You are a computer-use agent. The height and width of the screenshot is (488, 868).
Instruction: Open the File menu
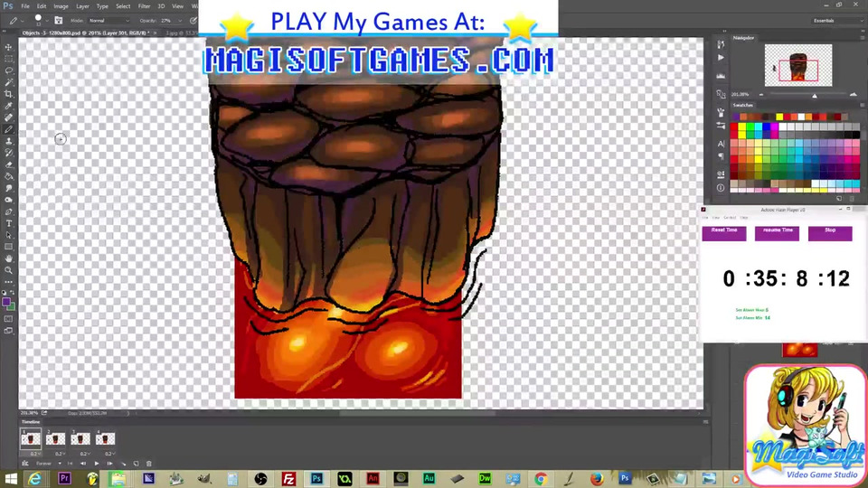point(25,6)
